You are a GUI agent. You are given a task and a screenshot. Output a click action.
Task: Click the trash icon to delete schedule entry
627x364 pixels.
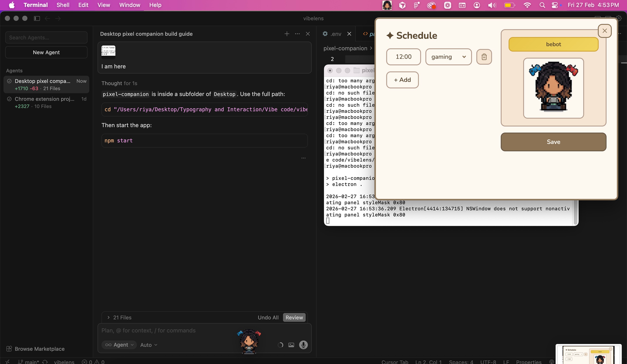tap(484, 57)
